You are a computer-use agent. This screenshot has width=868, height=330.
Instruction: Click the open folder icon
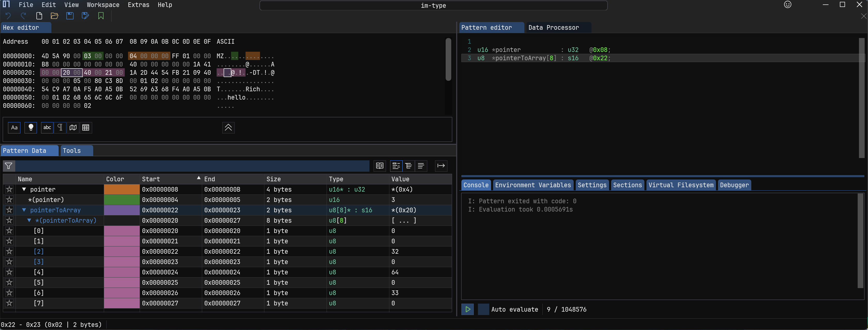point(54,16)
